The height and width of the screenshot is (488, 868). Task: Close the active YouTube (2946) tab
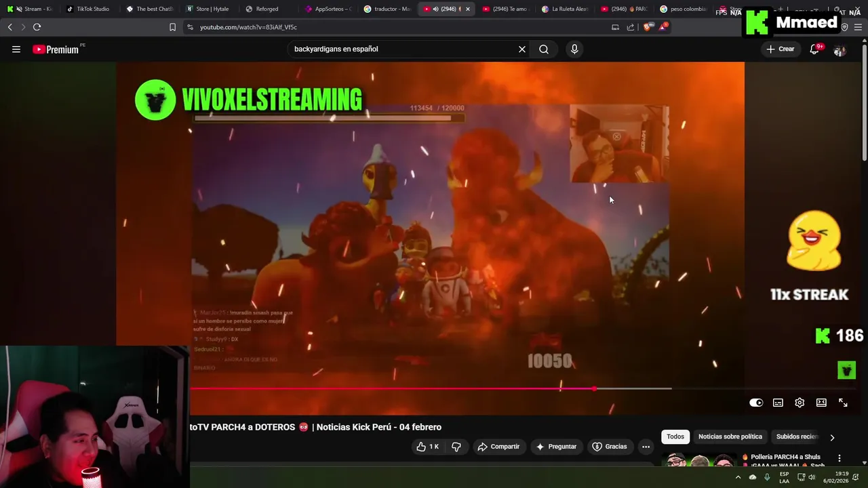(x=467, y=9)
